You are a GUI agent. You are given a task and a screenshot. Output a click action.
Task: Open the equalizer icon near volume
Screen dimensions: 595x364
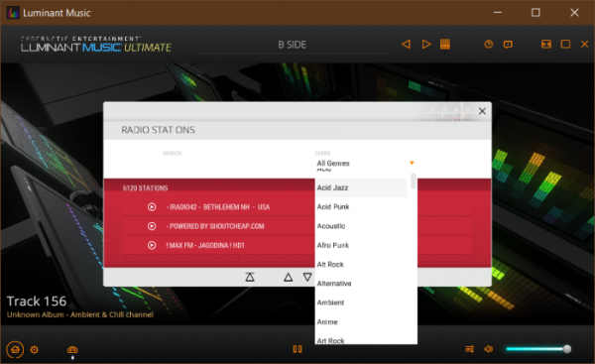click(x=469, y=349)
